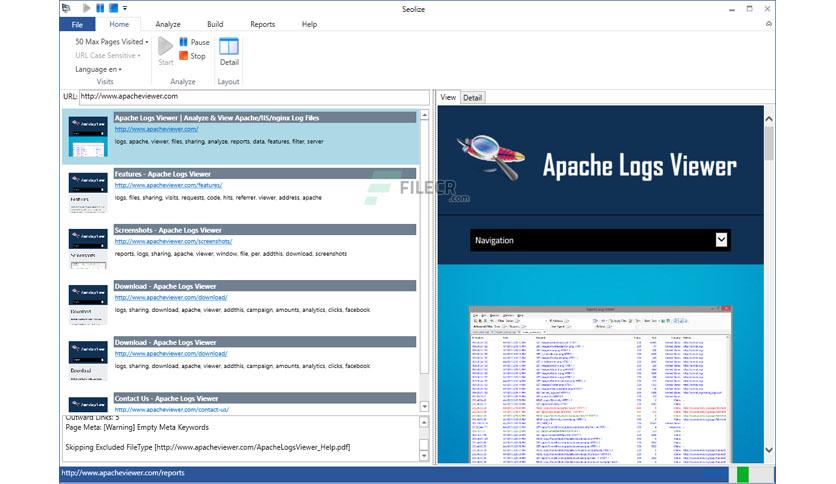836x484 pixels.
Task: Open the Customize Quick Access Toolbar arrow
Action: coord(125,8)
